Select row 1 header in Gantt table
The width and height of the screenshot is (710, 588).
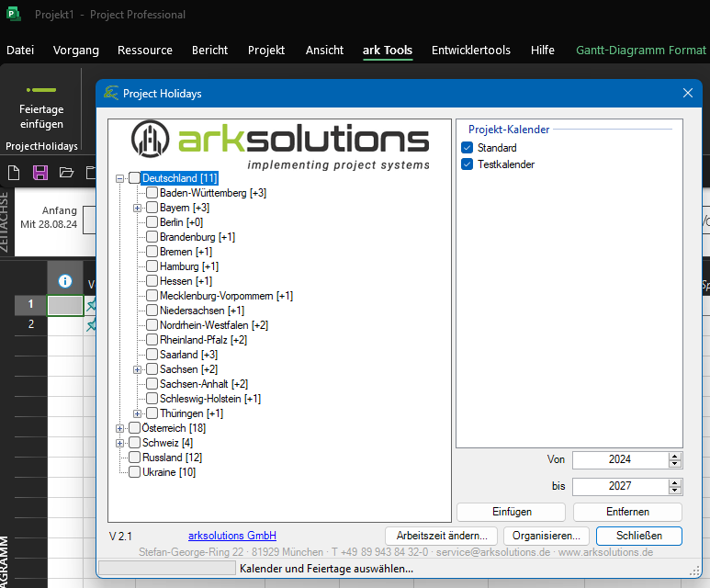coord(31,305)
